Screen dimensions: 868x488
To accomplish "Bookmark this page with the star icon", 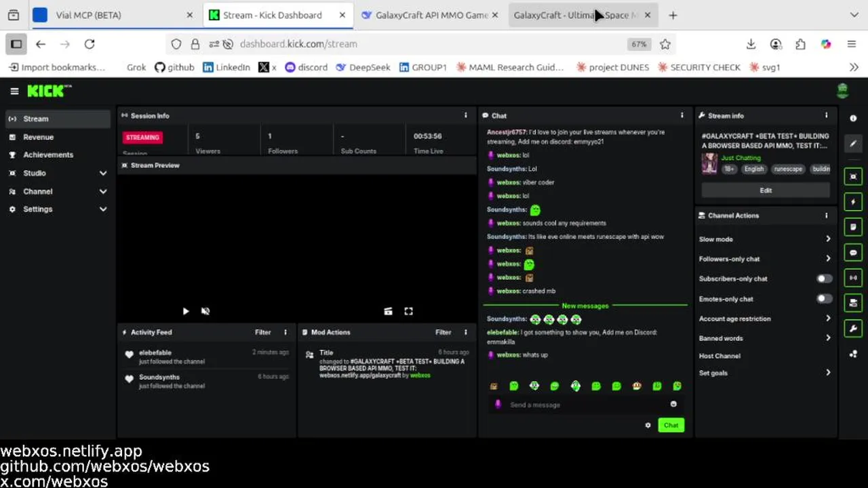I will [665, 44].
